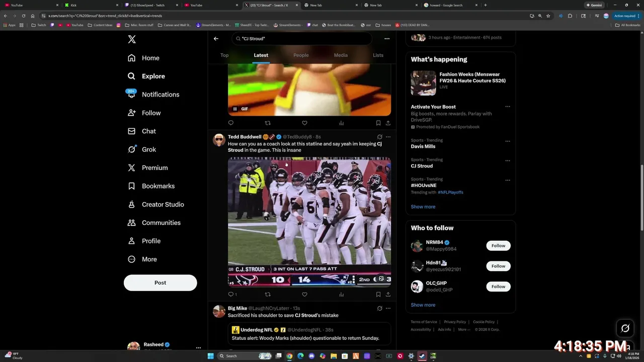
Task: Click Grok icon on Tedd Buddwell post
Action: tap(379, 137)
